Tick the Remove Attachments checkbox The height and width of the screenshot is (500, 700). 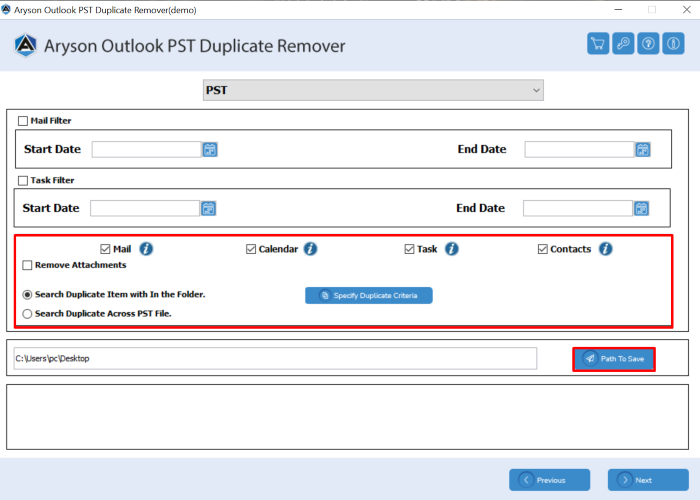(27, 265)
